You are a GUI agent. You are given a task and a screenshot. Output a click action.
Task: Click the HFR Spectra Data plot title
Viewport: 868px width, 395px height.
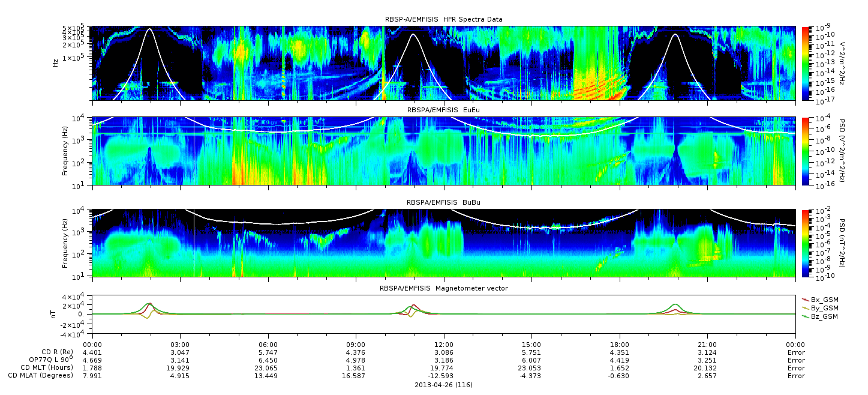pyautogui.click(x=443, y=20)
